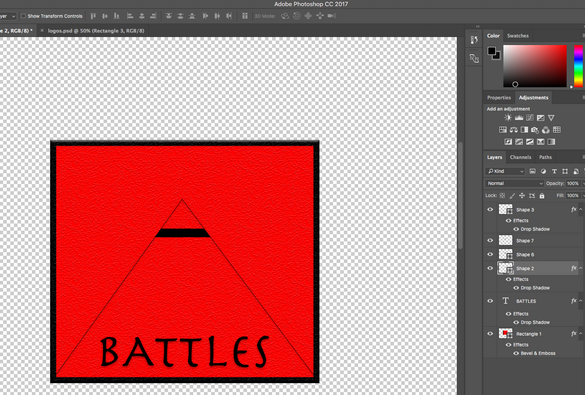585x395 pixels.
Task: Click the hue spectrum slider strip
Action: pos(578,66)
